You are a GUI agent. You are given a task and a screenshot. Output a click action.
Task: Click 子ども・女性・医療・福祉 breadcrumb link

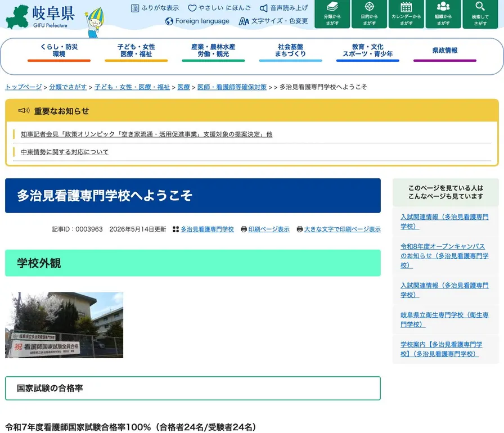(132, 87)
